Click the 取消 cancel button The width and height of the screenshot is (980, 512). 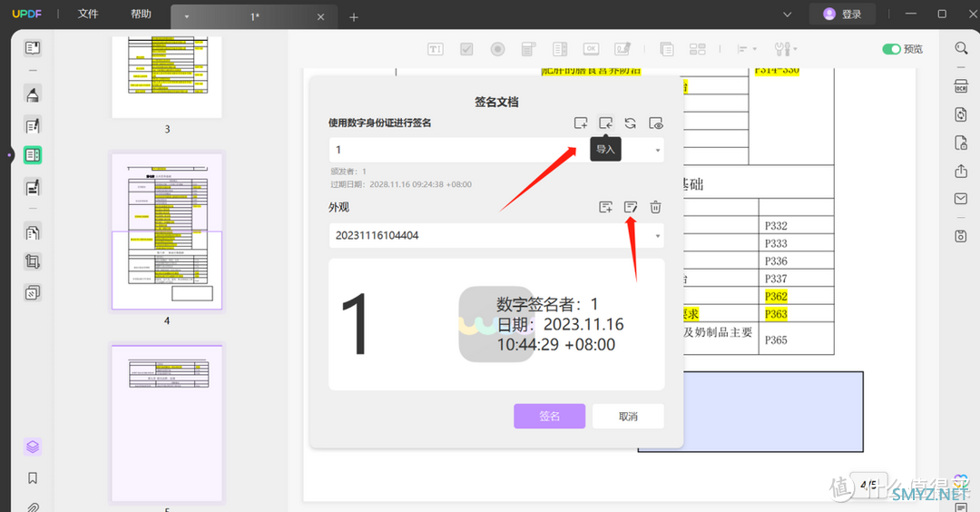tap(628, 417)
